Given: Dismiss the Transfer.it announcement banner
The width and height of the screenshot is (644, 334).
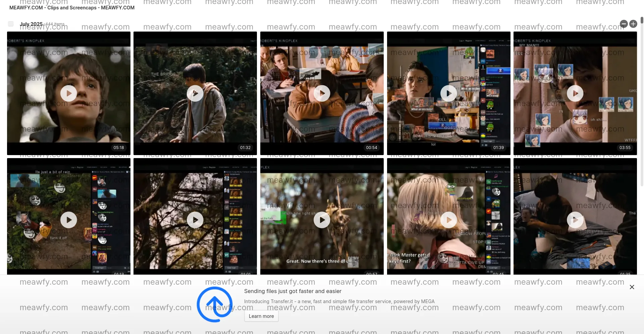Looking at the screenshot, I should [x=632, y=287].
